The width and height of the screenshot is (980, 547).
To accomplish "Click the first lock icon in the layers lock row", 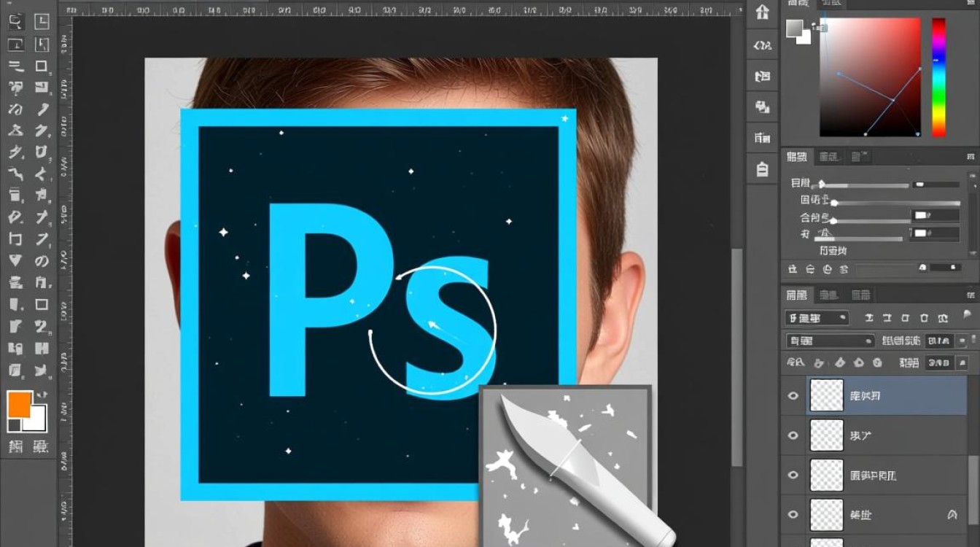I will 818,362.
